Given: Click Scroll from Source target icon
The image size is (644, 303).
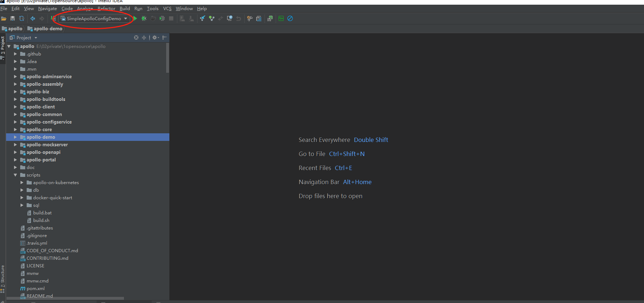Looking at the screenshot, I should 136,37.
